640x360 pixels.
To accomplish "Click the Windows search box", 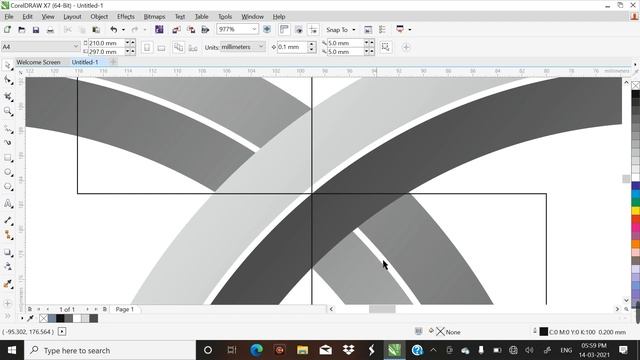I will click(x=110, y=350).
